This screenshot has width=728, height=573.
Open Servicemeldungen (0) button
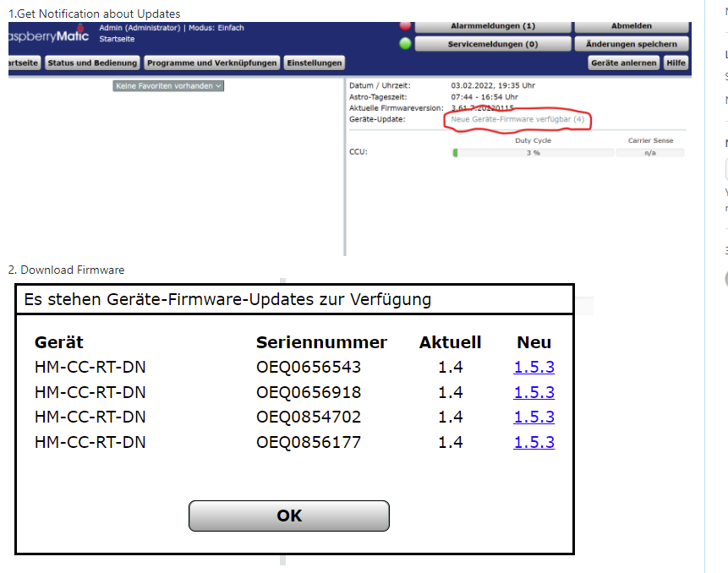coord(493,44)
